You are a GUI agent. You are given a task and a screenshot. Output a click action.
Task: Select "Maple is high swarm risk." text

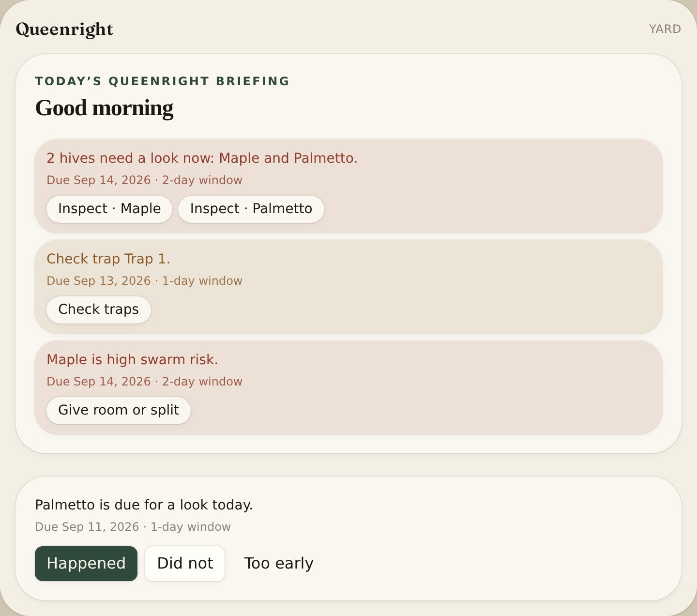[132, 360]
